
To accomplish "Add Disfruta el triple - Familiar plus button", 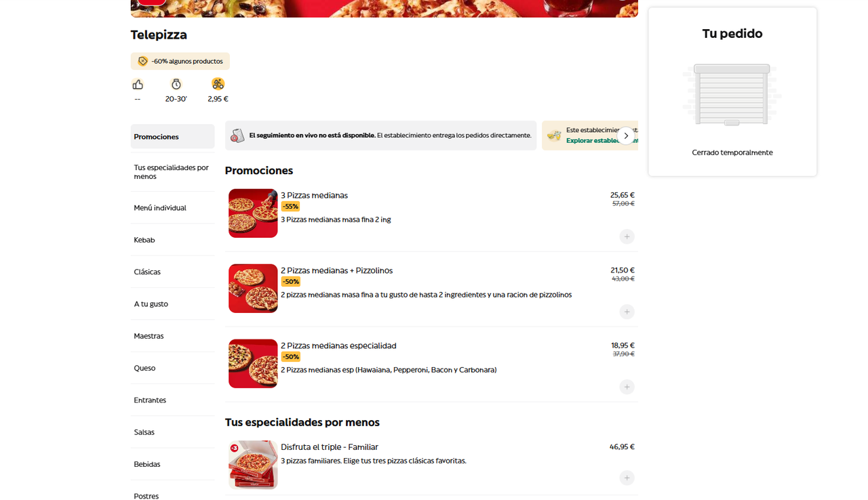I will coord(627,478).
